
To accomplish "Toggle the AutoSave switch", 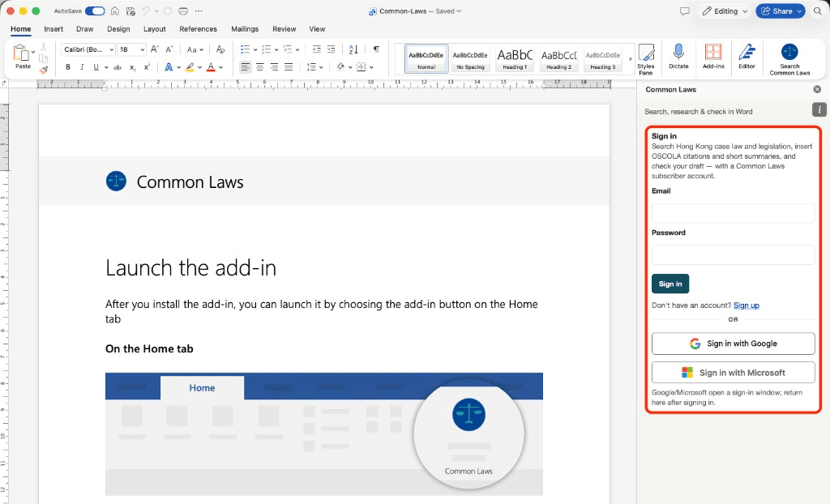I will [x=95, y=11].
